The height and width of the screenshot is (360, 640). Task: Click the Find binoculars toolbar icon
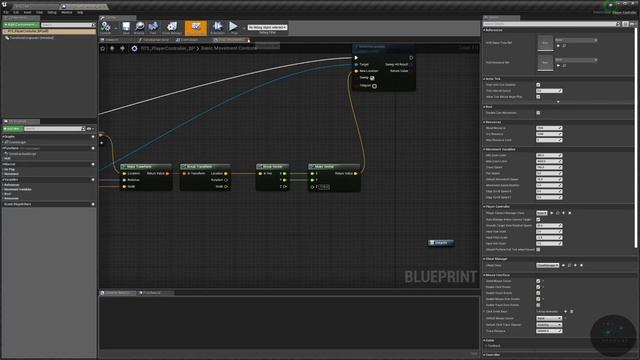click(153, 27)
